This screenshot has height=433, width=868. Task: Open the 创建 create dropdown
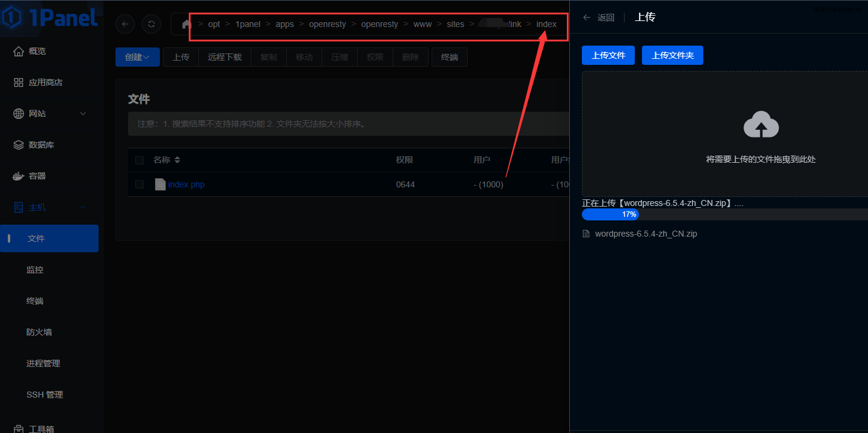[138, 57]
